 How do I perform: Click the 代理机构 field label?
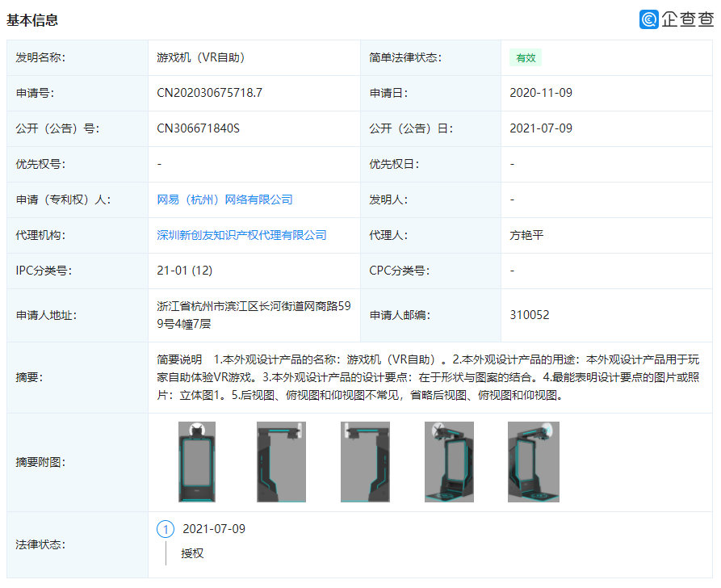point(40,235)
